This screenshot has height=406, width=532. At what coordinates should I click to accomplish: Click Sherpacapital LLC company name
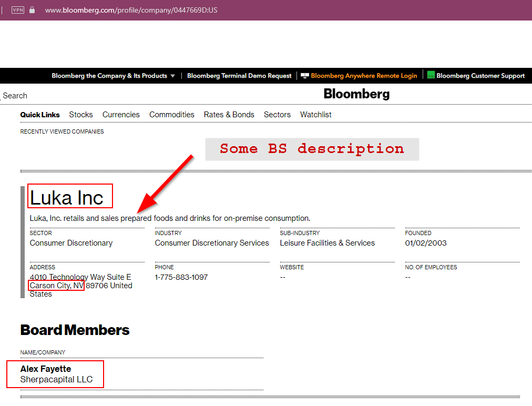tap(56, 380)
